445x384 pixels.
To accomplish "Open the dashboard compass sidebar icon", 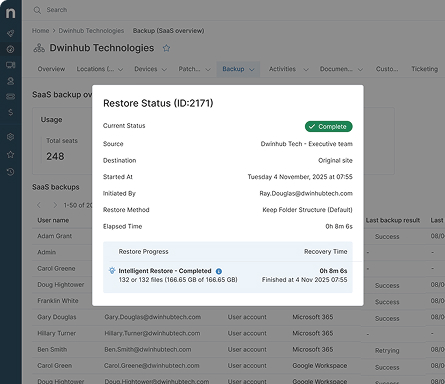I will 10,49.
